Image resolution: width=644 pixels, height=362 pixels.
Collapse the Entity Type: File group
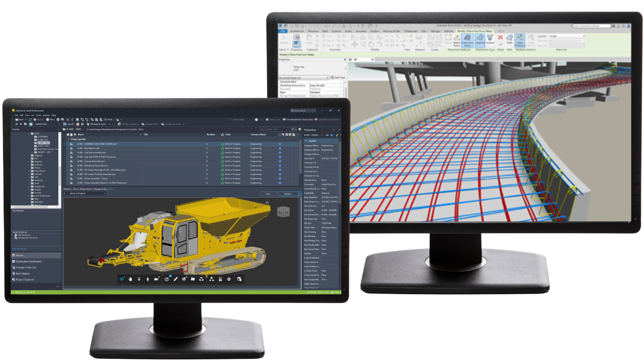(69, 139)
